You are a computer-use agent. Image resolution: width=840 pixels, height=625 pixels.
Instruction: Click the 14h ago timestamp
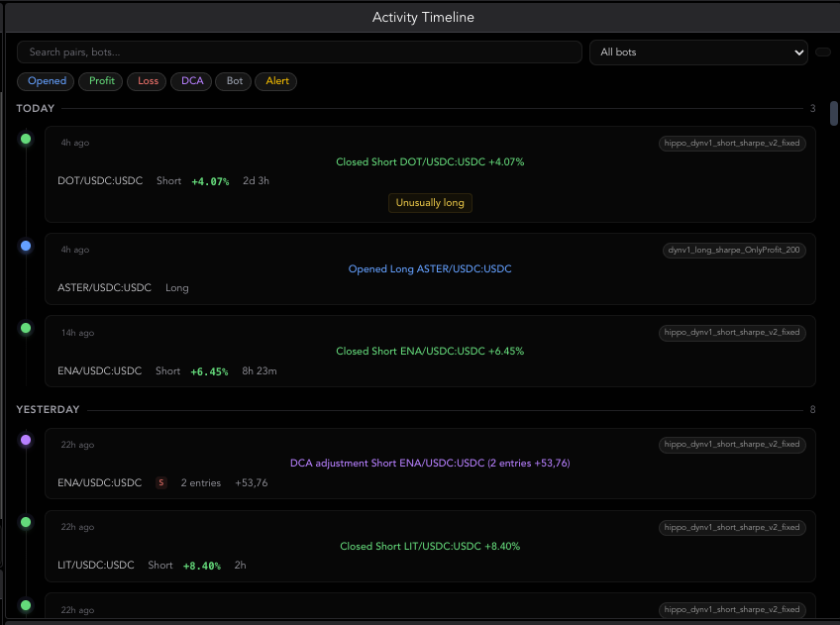tap(77, 333)
